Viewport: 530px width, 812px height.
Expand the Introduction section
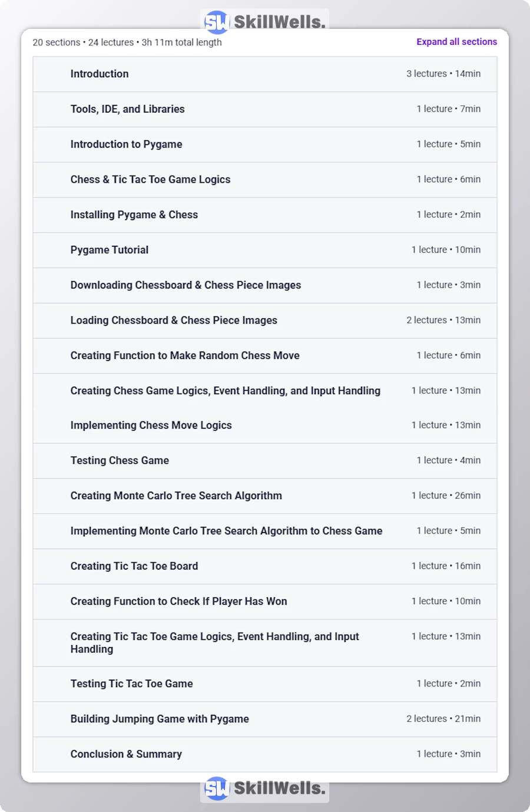click(100, 74)
